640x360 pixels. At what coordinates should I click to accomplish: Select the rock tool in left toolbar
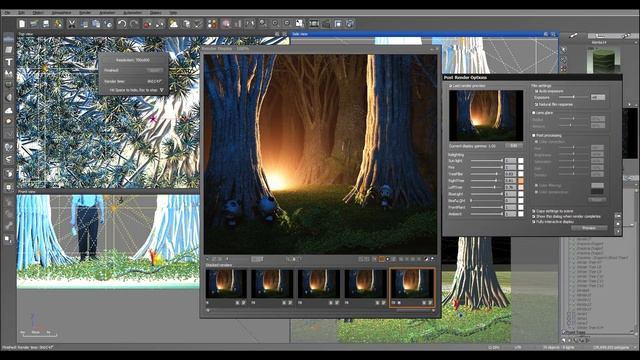(9, 122)
